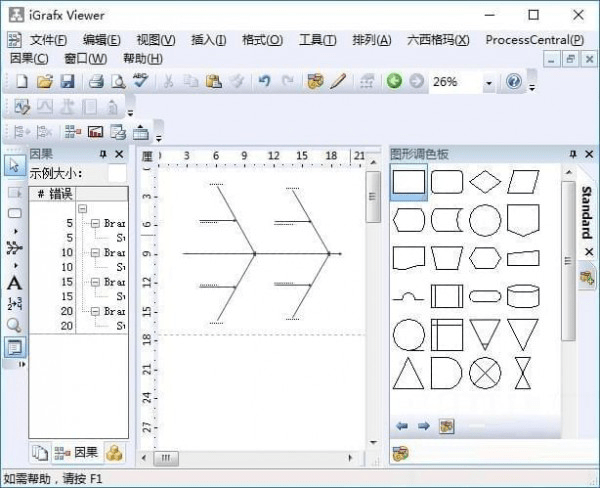This screenshot has height=488, width=600.
Task: Click the chart window icon in third toolbar
Action: click(x=95, y=132)
